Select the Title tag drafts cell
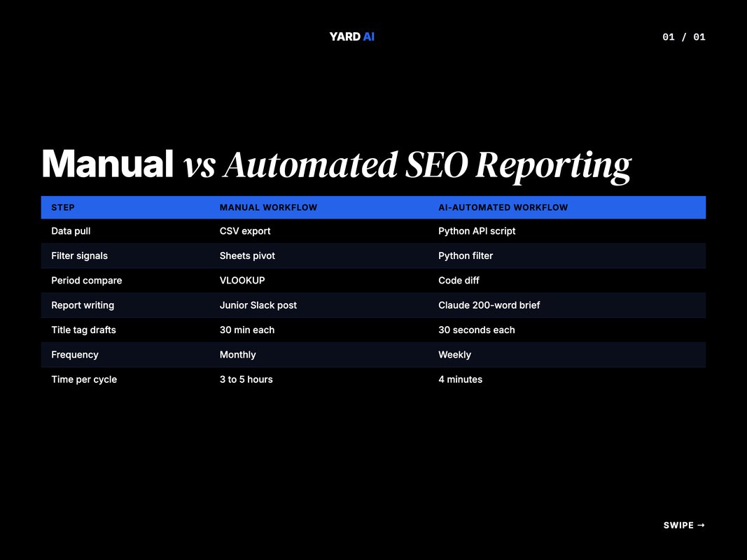Screen dimensions: 747x560 [x=84, y=330]
